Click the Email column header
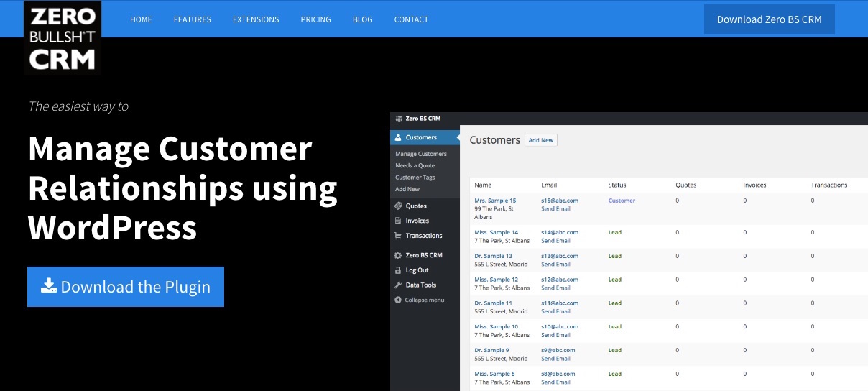Screen dimensions: 868x391 pyautogui.click(x=549, y=185)
